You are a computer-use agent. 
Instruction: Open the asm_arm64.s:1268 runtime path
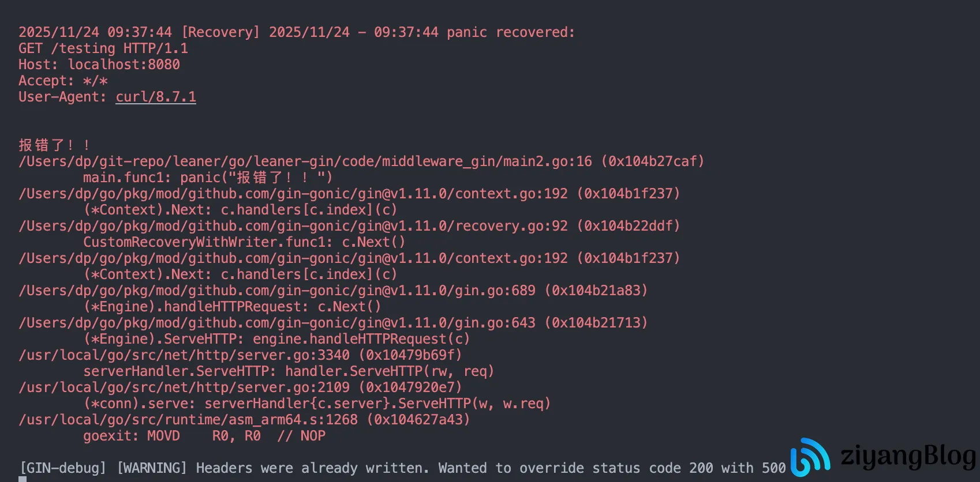(x=188, y=420)
